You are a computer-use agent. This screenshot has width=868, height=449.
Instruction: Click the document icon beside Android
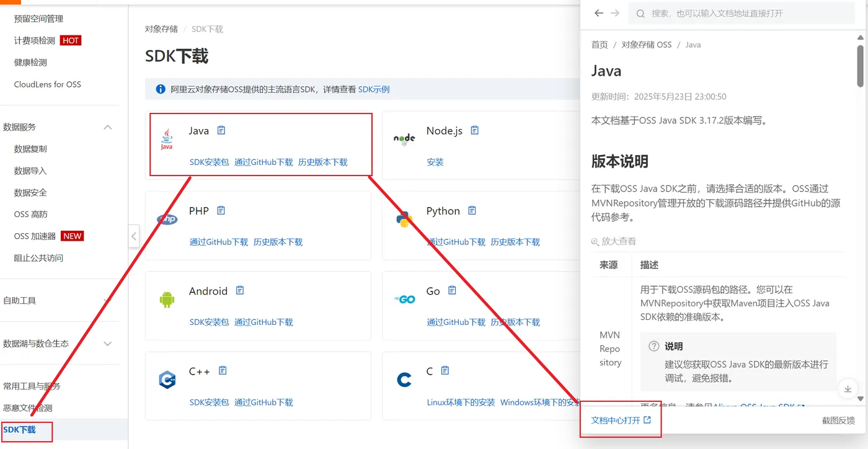240,290
